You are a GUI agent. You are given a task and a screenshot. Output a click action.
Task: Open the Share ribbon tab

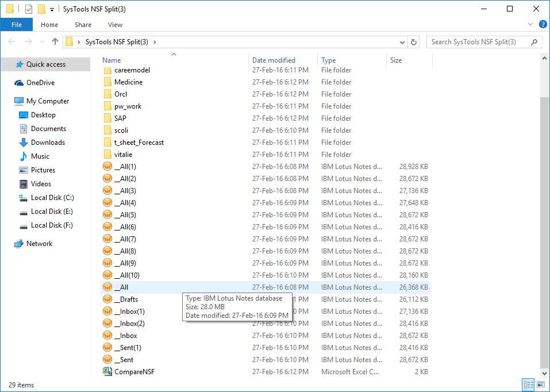[x=83, y=25]
